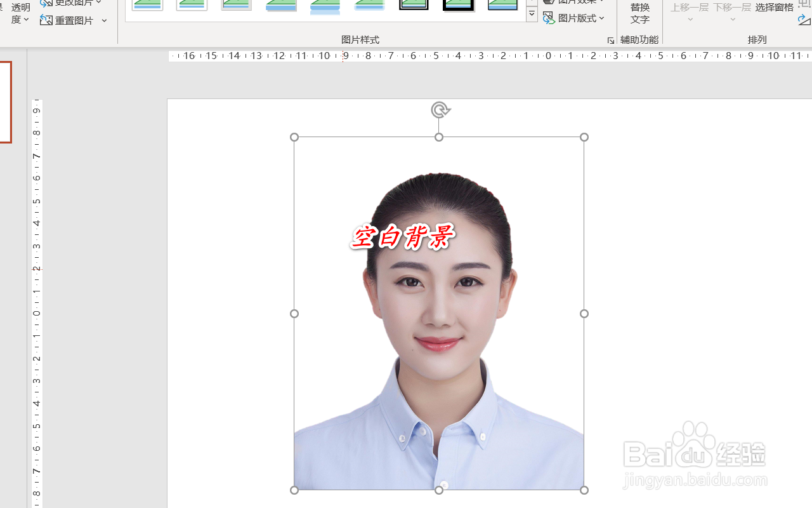Grab the rotation handle above the photo
The image size is (812, 508).
pyautogui.click(x=440, y=109)
